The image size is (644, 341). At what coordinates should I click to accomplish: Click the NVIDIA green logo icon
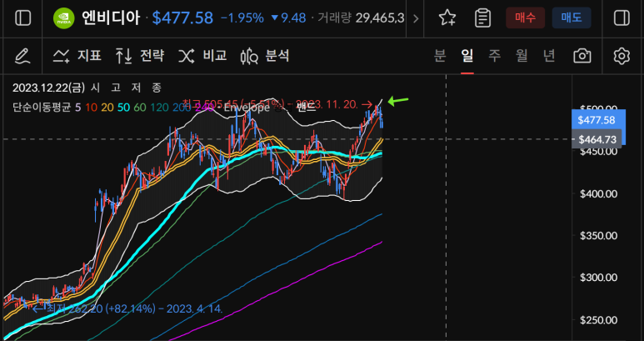(x=64, y=18)
